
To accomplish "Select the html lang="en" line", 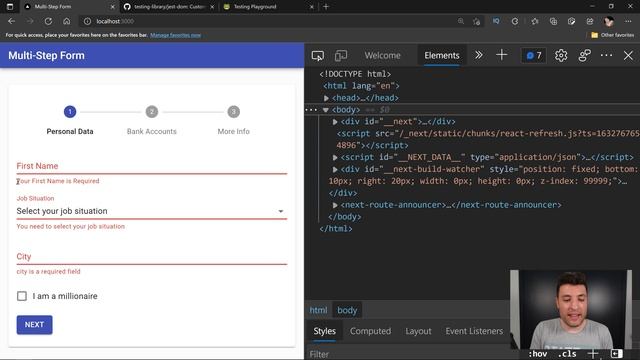I will point(361,86).
